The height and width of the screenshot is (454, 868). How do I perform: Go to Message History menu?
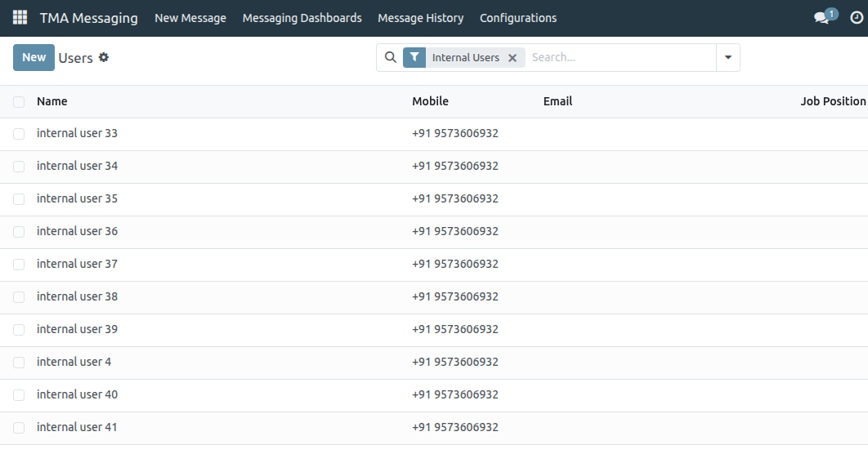point(420,18)
